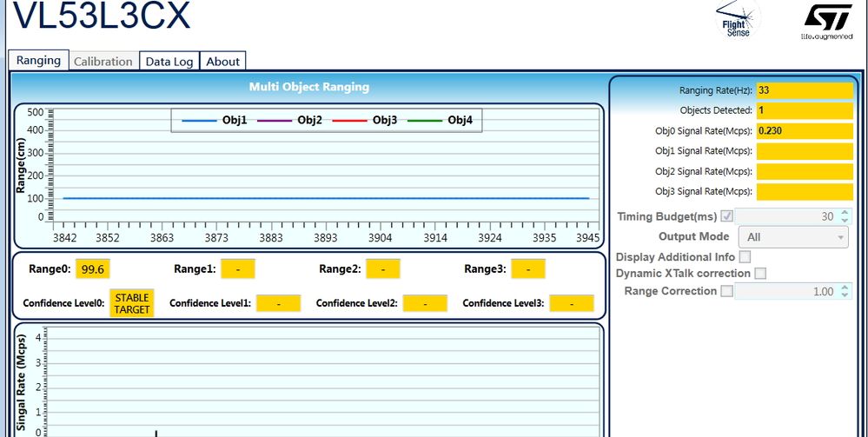868x437 pixels.
Task: Click the empty Obj1 Signal Rate field
Action: tap(805, 150)
